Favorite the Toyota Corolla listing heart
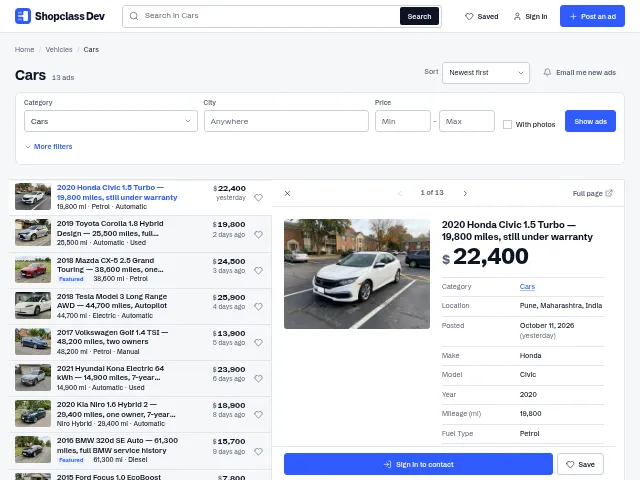This screenshot has width=640, height=480. (258, 235)
